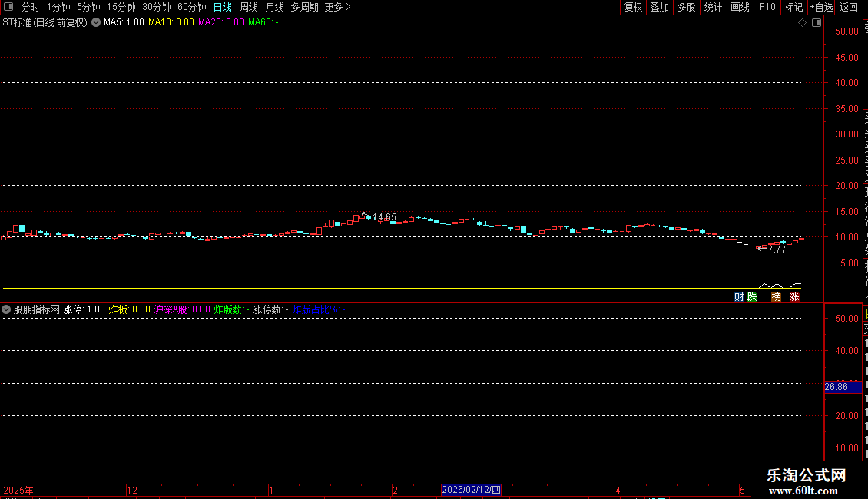Click the 14.65 high price annotation

point(384,216)
